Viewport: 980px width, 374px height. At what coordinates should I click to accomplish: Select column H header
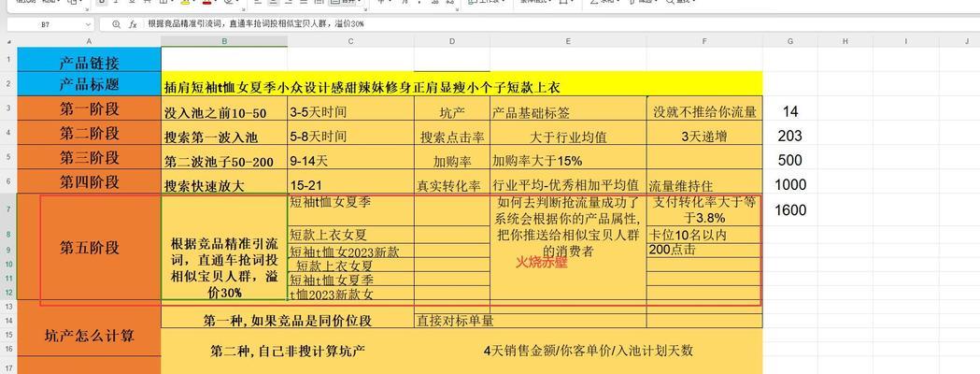point(845,41)
